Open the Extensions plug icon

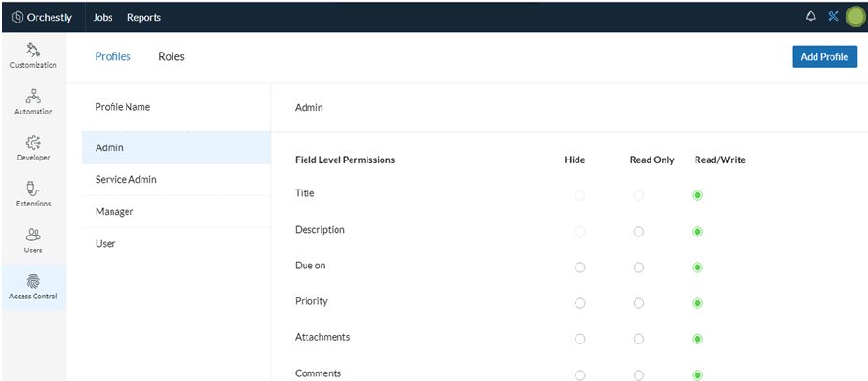(33, 190)
